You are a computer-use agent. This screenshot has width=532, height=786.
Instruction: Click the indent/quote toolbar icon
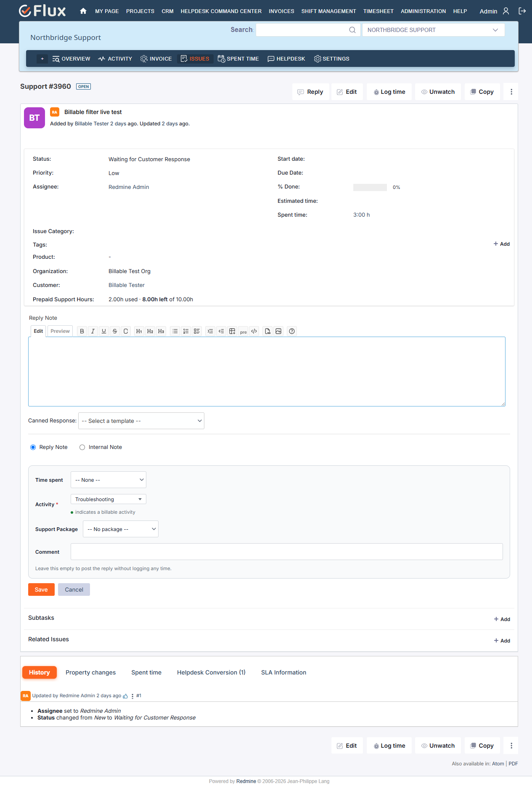point(210,331)
